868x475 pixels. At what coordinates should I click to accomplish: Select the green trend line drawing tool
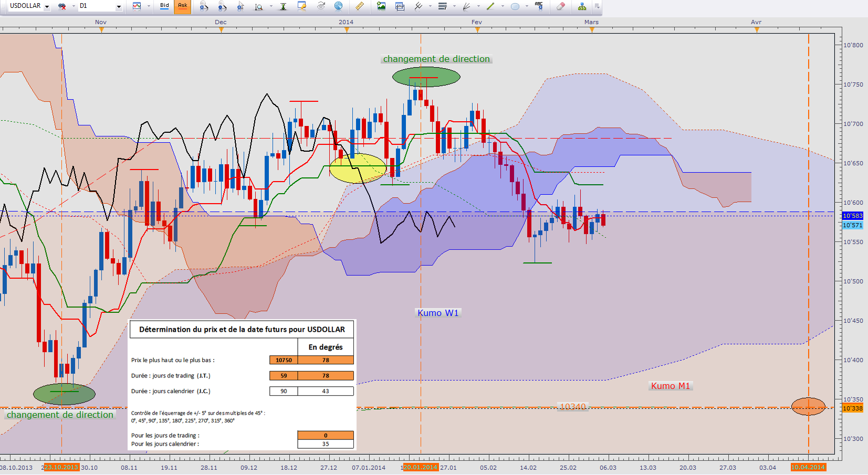pos(490,6)
